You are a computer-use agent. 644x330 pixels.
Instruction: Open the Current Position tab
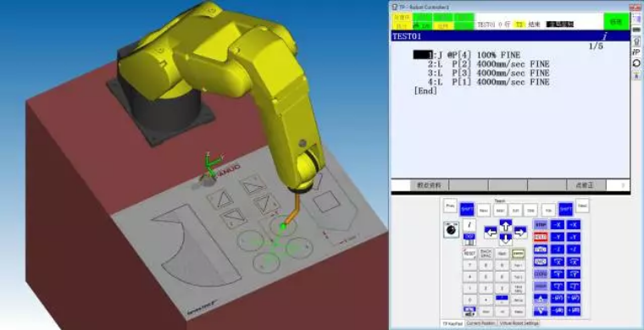click(481, 323)
